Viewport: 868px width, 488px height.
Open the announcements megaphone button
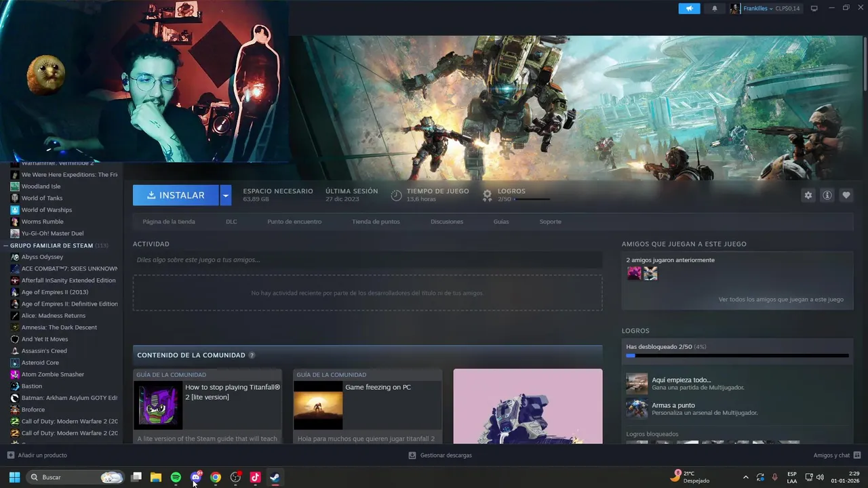click(x=689, y=9)
